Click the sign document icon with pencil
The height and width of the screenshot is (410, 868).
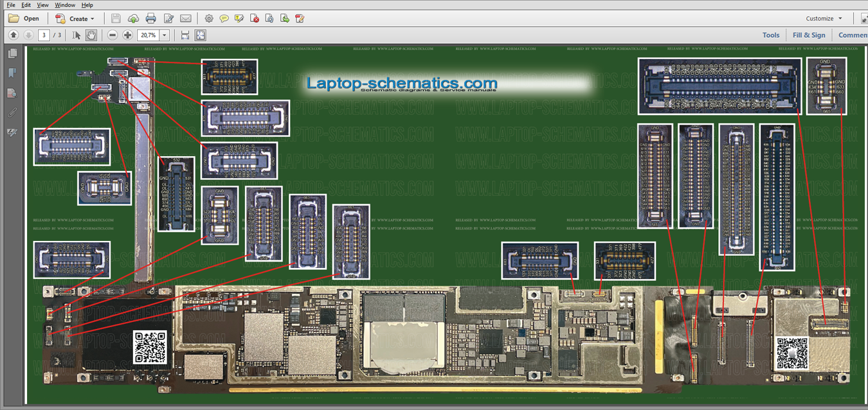300,19
